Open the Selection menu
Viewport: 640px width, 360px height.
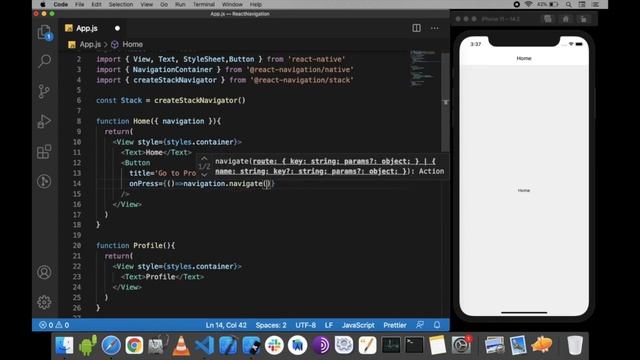(x=121, y=4)
